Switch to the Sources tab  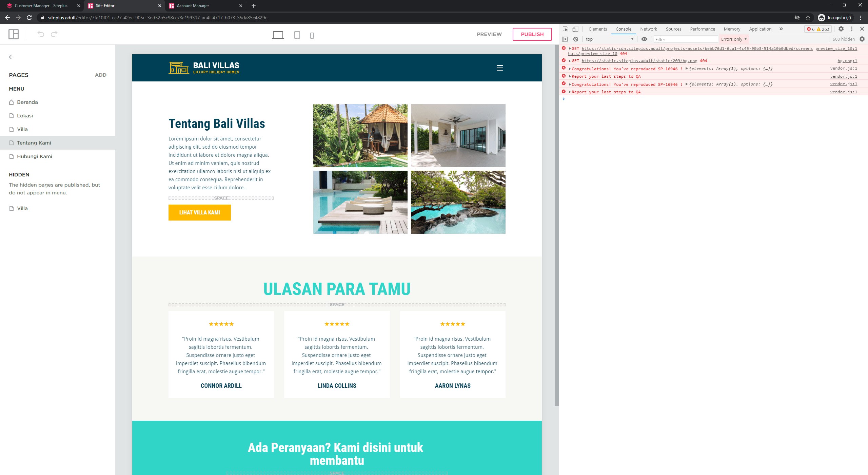(x=673, y=29)
